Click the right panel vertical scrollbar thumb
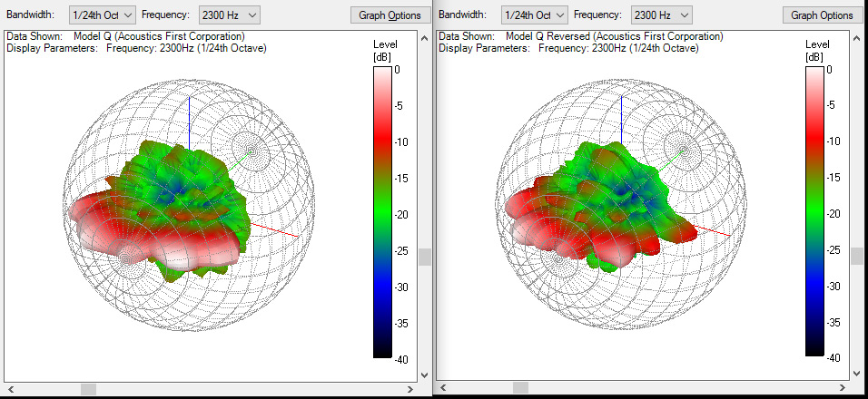Image resolution: width=868 pixels, height=399 pixels. coord(856,257)
